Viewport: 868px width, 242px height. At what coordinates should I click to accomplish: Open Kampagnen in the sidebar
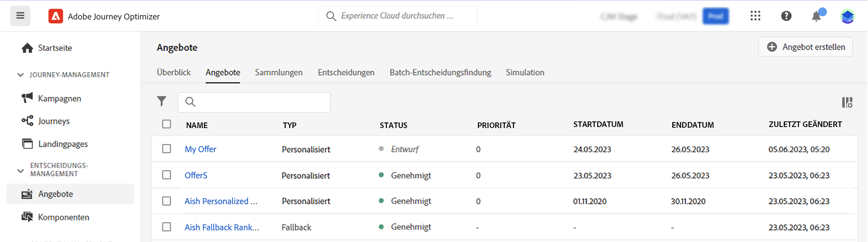(59, 98)
